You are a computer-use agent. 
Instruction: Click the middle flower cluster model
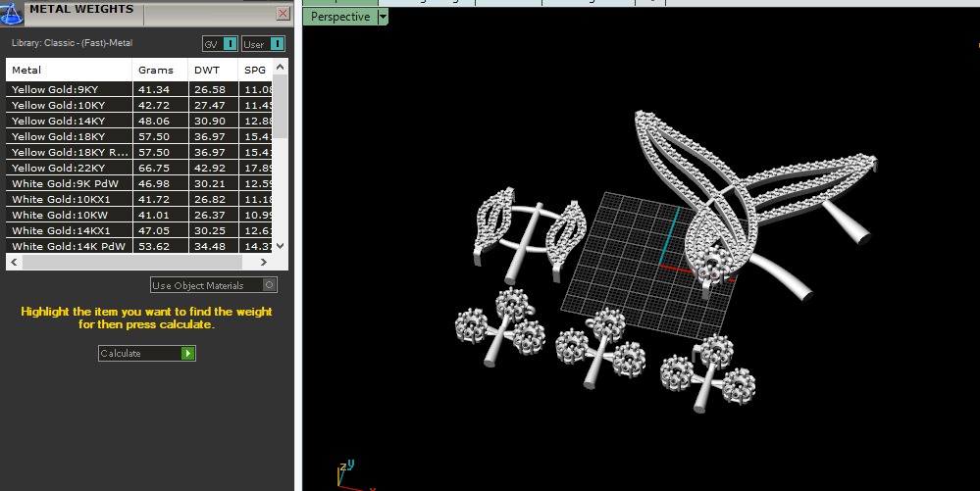point(600,347)
